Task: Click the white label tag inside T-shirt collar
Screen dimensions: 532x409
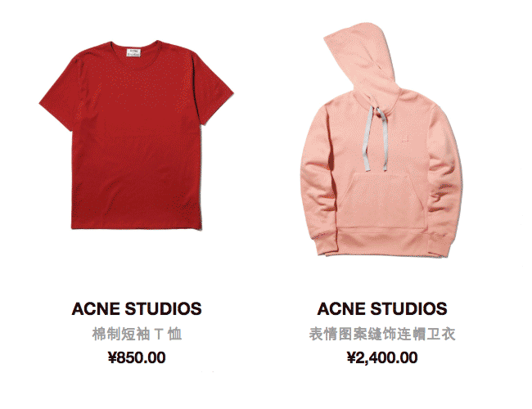Action: coord(133,52)
